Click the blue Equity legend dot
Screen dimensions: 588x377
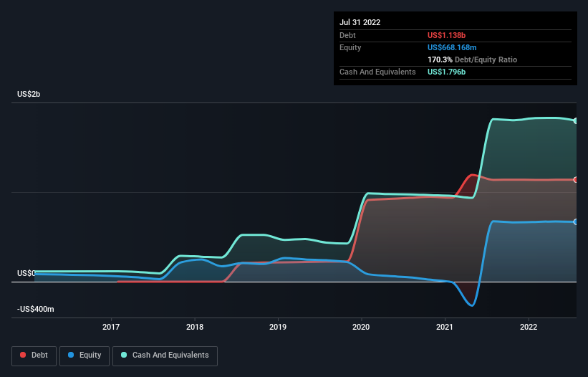coord(71,355)
